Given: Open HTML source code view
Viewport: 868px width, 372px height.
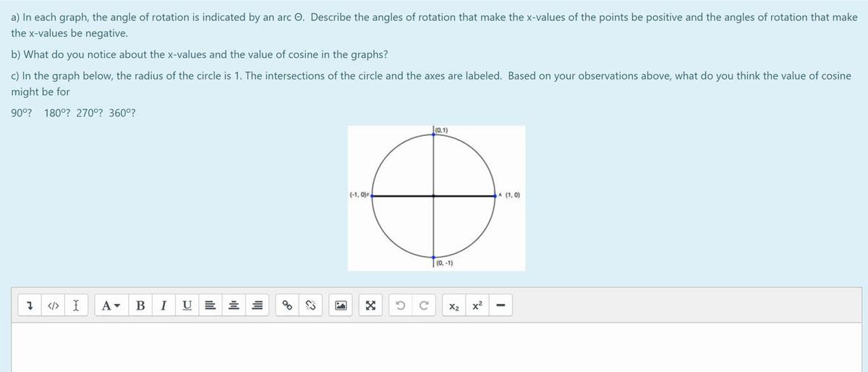Looking at the screenshot, I should point(53,306).
